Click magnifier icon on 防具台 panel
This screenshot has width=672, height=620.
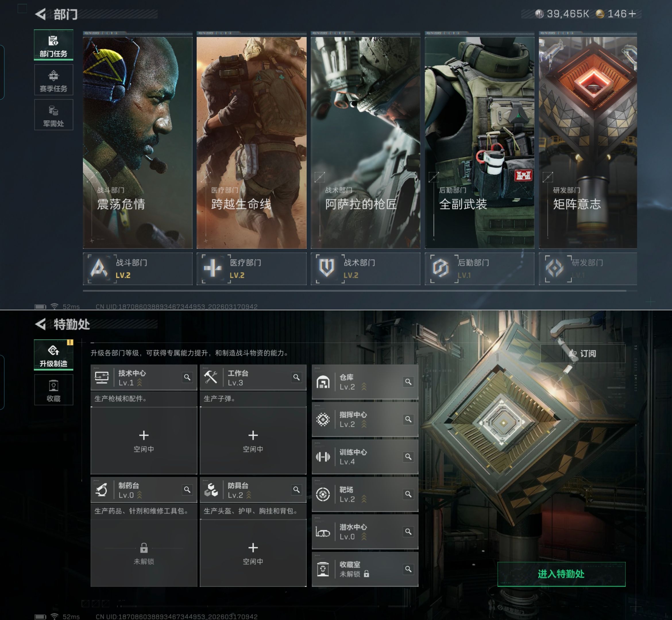(x=296, y=490)
